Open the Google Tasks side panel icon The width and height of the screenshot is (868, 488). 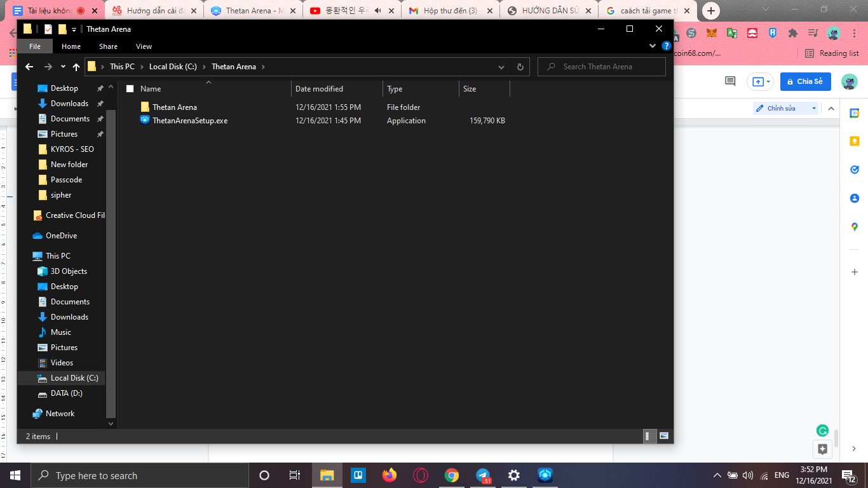pos(855,170)
